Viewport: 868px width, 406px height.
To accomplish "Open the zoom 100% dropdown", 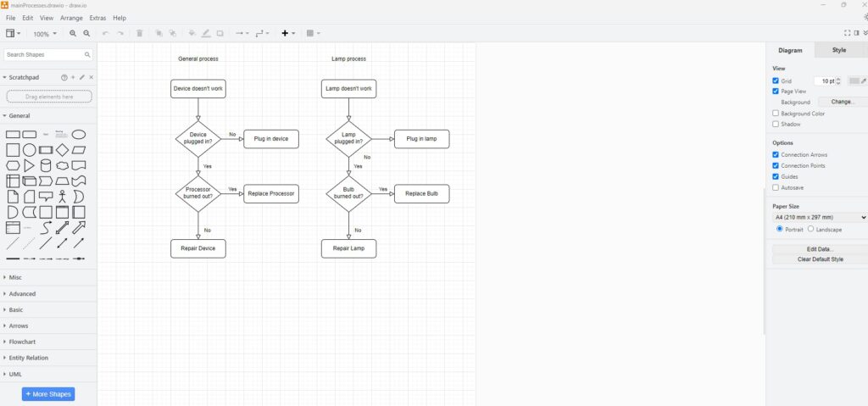I will 44,34.
